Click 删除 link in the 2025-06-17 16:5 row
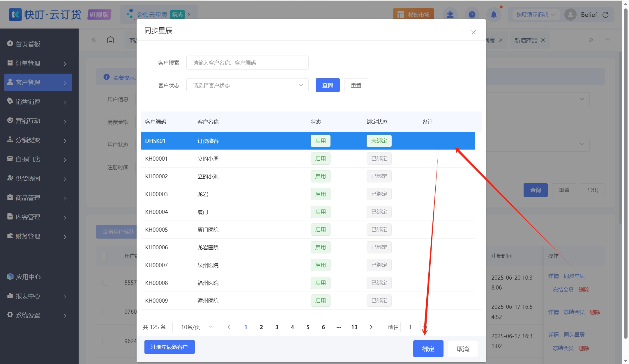Screen dimensions: 629x364 click(595, 312)
